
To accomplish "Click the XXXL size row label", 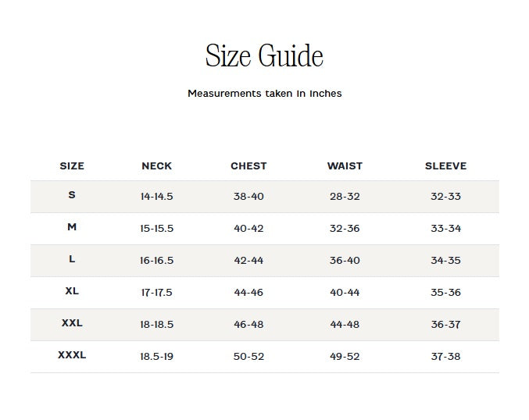I will pos(72,355).
